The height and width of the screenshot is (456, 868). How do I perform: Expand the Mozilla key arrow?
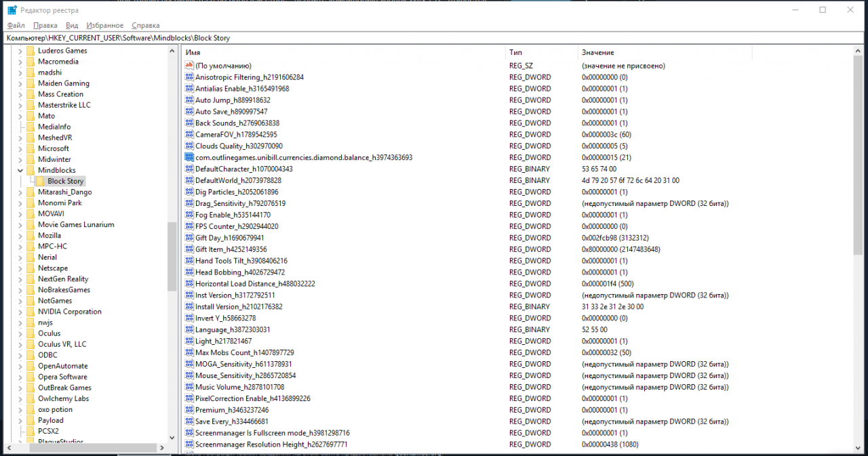[x=20, y=235]
